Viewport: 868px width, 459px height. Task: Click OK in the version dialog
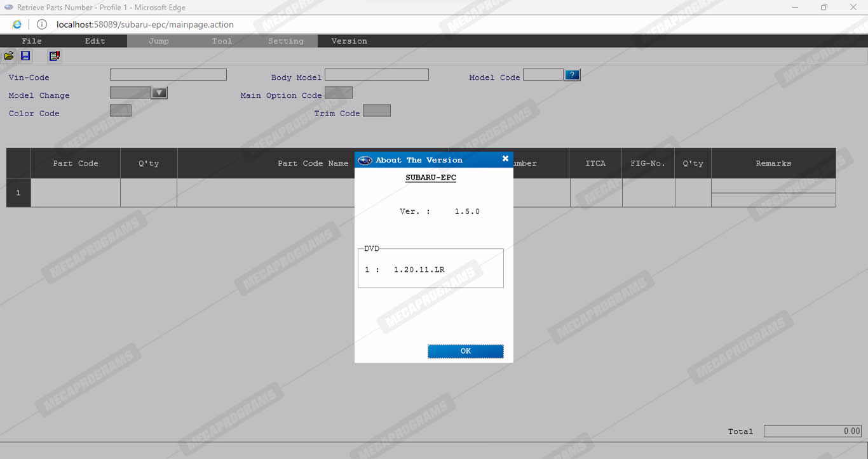tap(466, 351)
